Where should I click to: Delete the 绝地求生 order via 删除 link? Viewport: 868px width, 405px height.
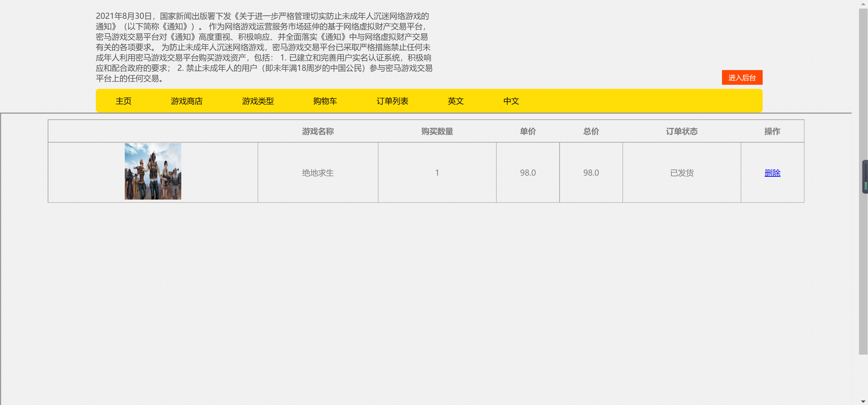(x=772, y=173)
